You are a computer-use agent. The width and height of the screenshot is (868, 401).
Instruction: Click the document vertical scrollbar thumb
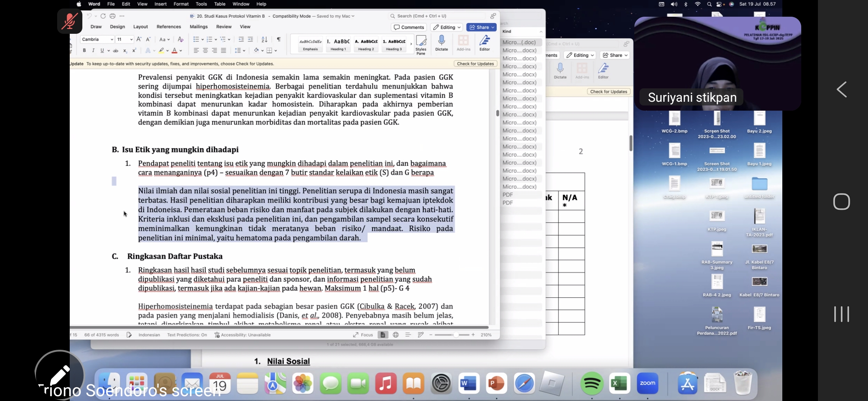pos(497,113)
